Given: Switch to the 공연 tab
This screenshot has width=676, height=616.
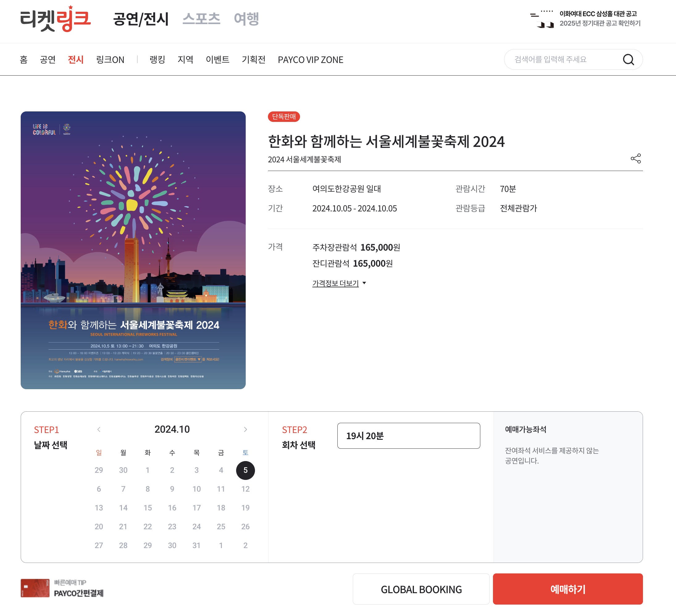Looking at the screenshot, I should pyautogui.click(x=48, y=59).
